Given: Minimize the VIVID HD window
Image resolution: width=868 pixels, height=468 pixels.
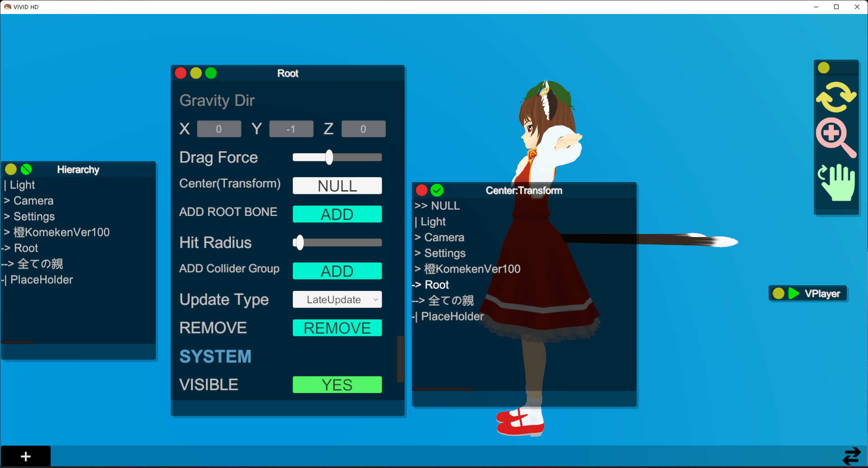Looking at the screenshot, I should point(816,7).
